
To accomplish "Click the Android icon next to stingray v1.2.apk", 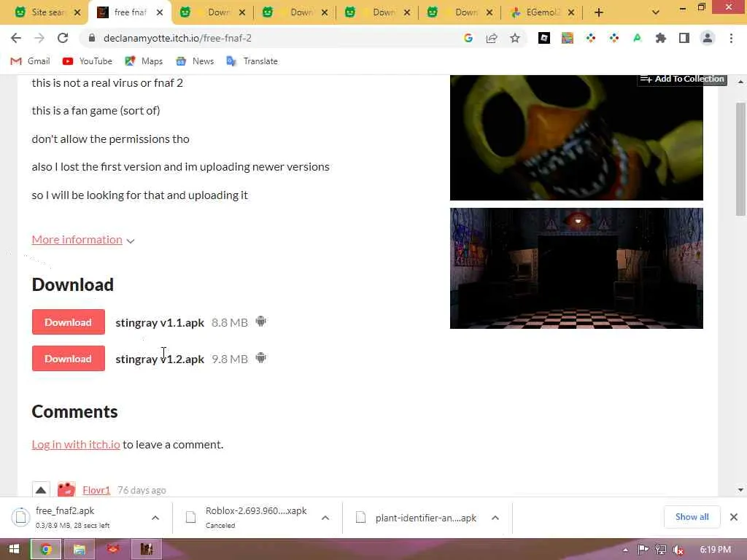I will coord(260,357).
